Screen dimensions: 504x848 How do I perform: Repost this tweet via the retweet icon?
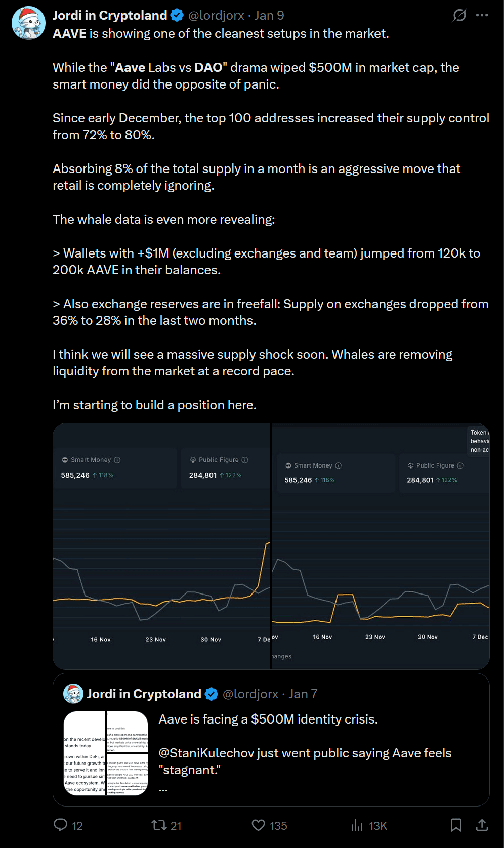tap(159, 825)
